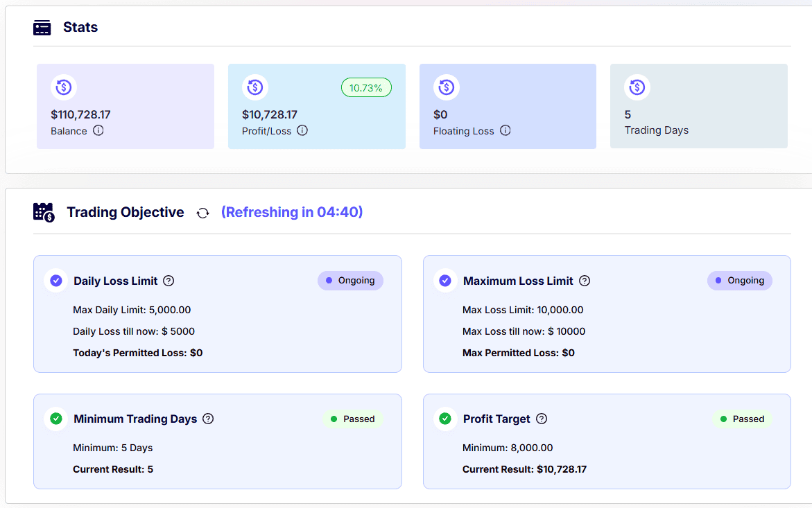Open the Daily Loss Limit help icon
Screen dimensions: 812x508
click(x=169, y=280)
